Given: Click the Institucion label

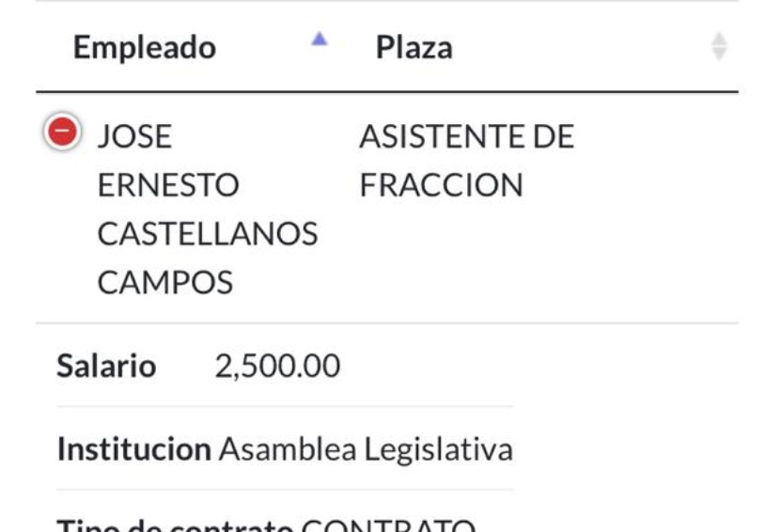Looking at the screenshot, I should tap(134, 448).
